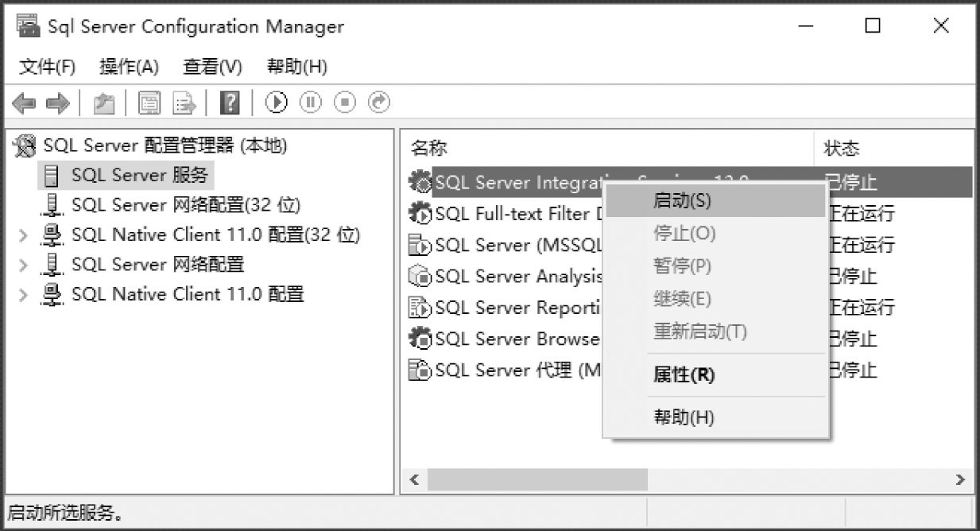Click the app icon in the title bar
The width and height of the screenshot is (980, 531).
point(28,25)
